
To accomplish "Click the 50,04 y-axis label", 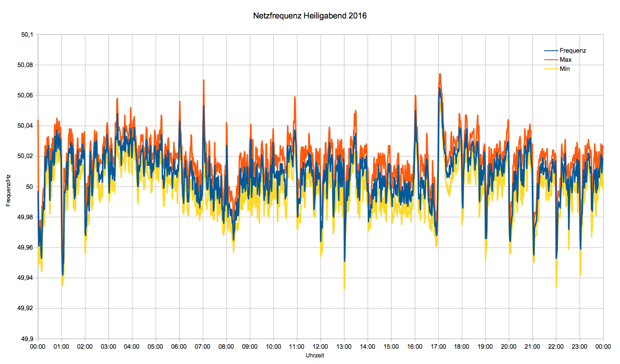I will [x=26, y=126].
